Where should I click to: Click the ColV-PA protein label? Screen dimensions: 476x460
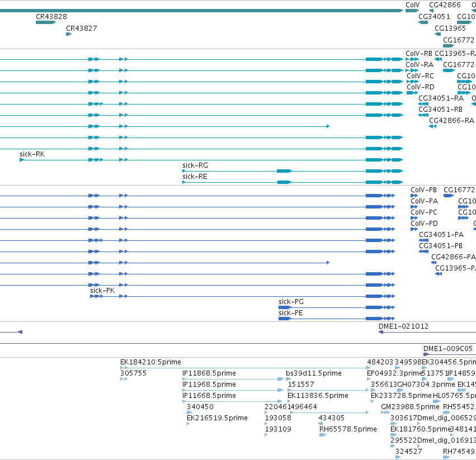coord(425,201)
